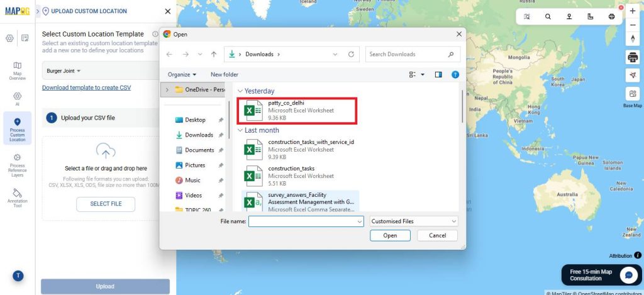This screenshot has width=644, height=295.
Task: Cancel the Open file dialog
Action: 438,235
